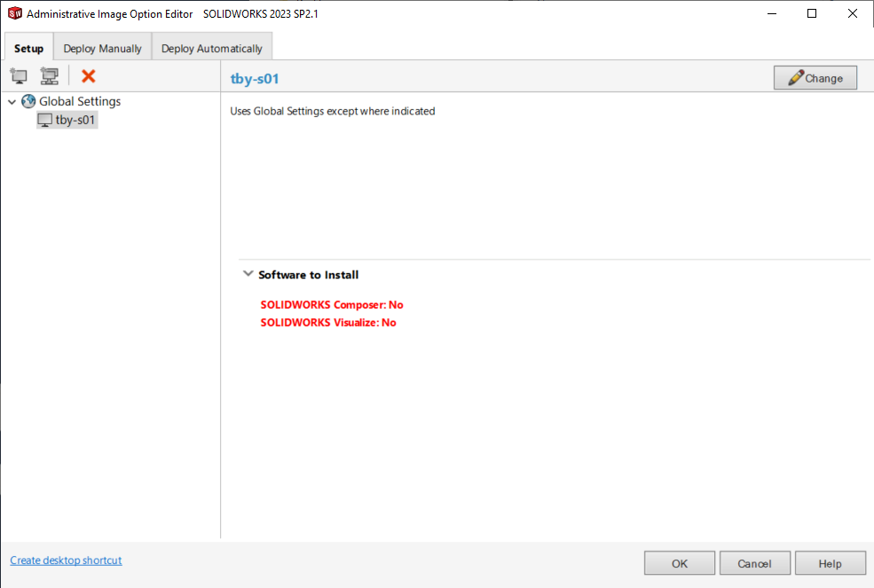The image size is (874, 588).
Task: Collapse the Global Settings tree chevron
Action: (x=12, y=101)
